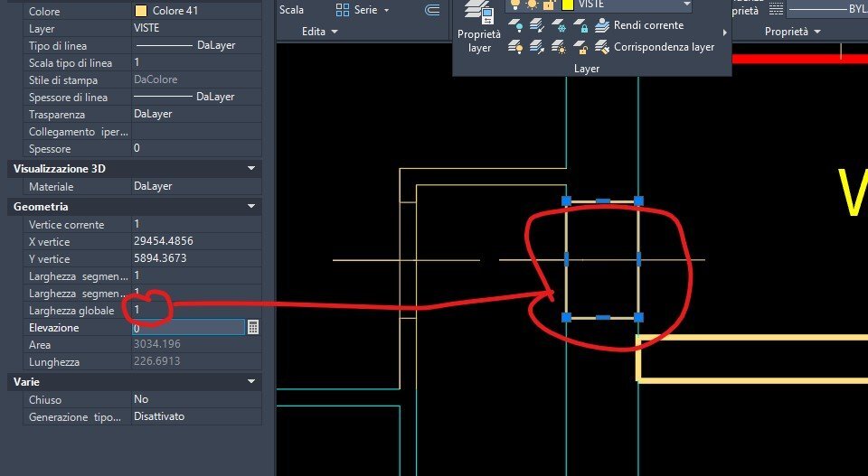
Task: Click the layer Lock (padlock) icon
Action: pos(580,25)
